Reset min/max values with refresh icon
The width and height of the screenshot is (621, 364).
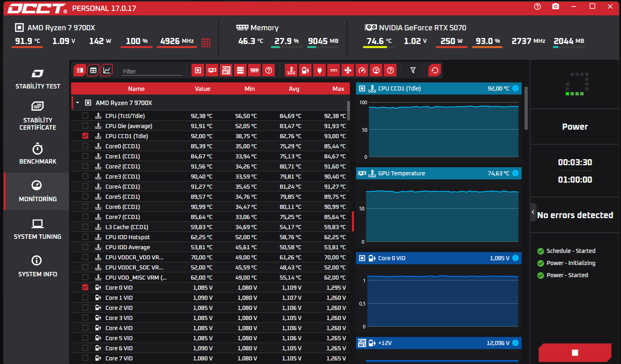point(435,70)
